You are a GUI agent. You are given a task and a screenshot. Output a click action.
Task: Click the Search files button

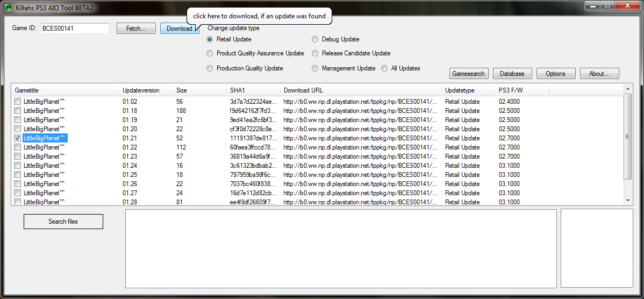pos(63,222)
